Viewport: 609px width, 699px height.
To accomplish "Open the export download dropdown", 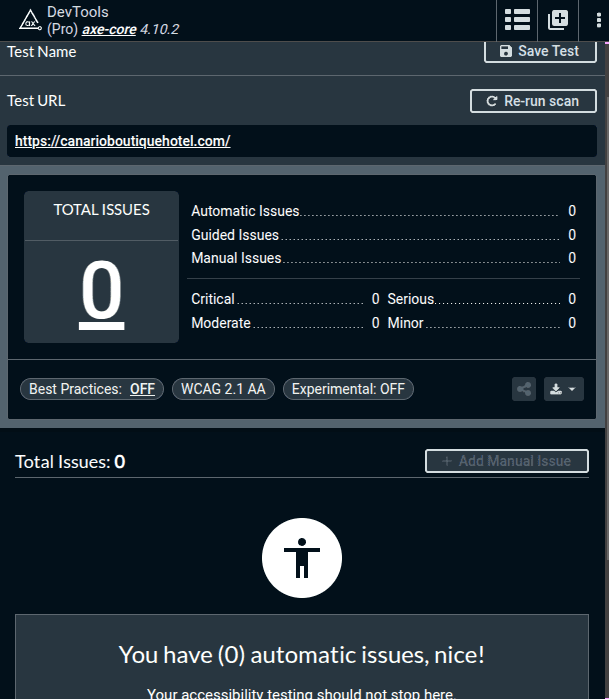I will pos(564,389).
